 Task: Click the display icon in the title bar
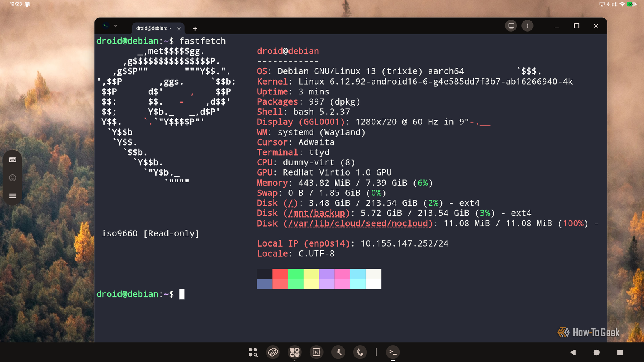click(x=511, y=26)
